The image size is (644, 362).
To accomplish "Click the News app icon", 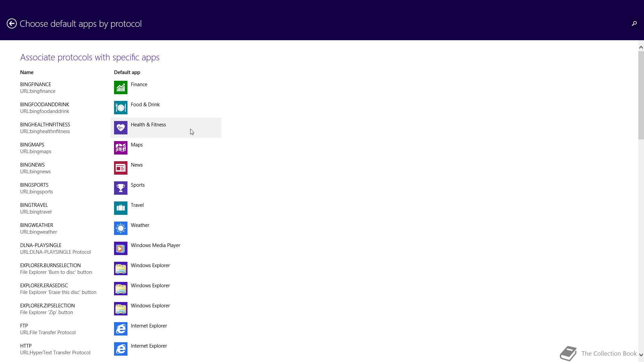I will (x=121, y=168).
